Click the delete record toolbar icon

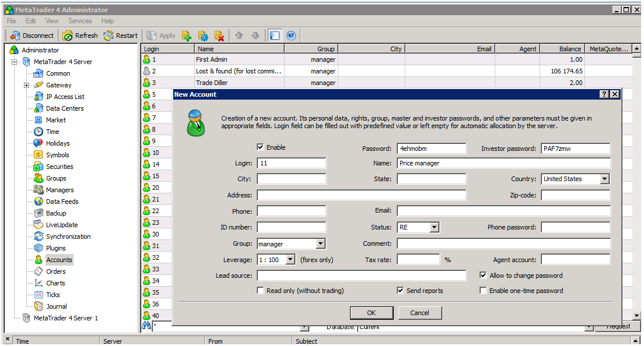[x=219, y=36]
